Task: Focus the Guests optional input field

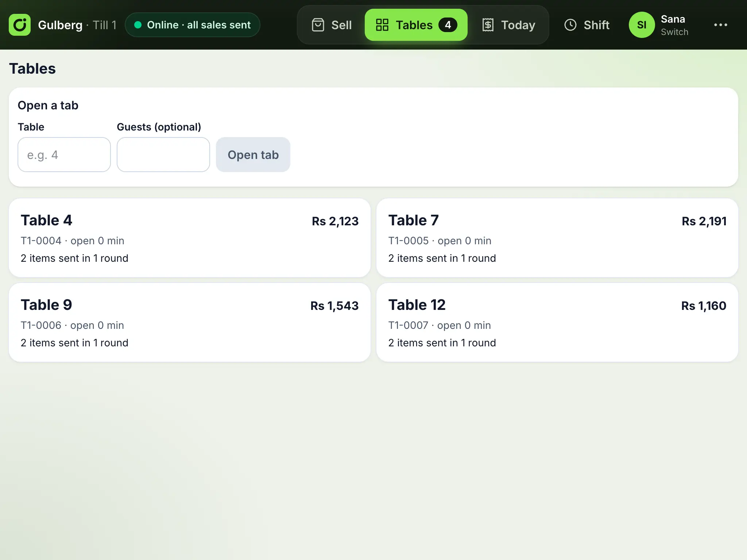Action: 163,155
